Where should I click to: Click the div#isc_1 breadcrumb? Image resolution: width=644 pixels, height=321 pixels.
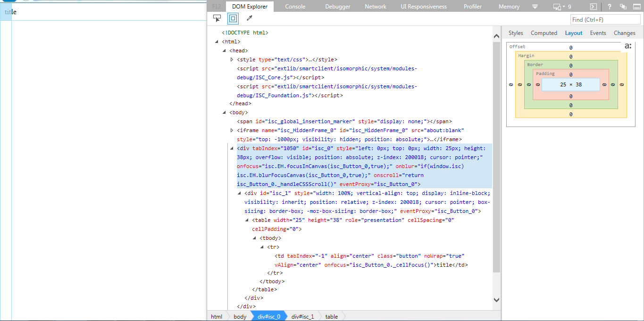pos(302,316)
